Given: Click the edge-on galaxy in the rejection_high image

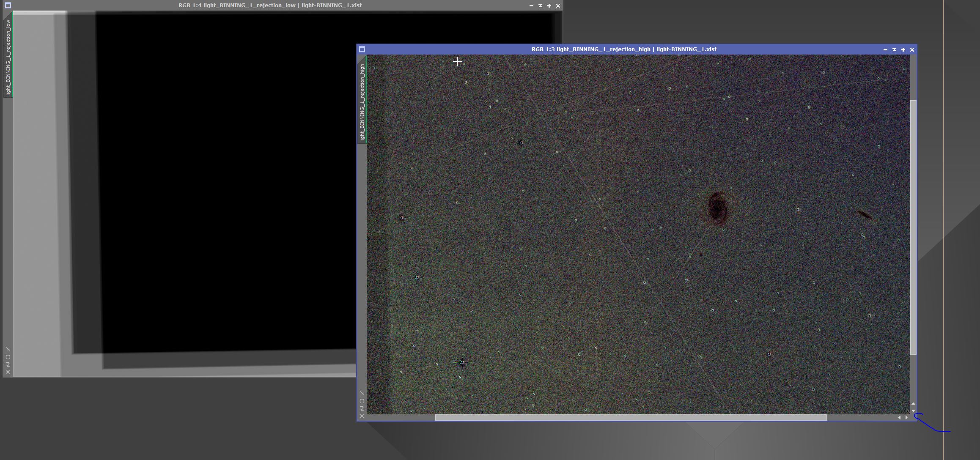Looking at the screenshot, I should [x=865, y=215].
